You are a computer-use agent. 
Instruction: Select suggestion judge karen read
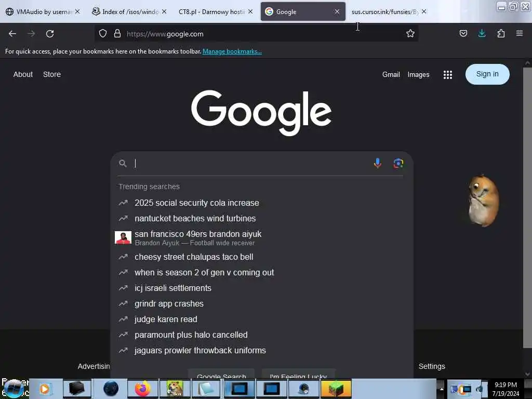[166, 320]
